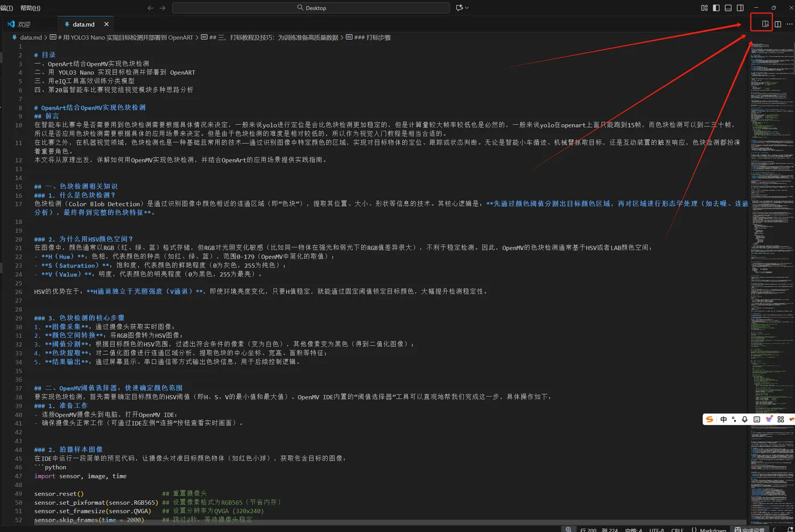Image resolution: width=795 pixels, height=532 pixels.
Task: Toggle the bottom panel
Action: pyautogui.click(x=728, y=8)
